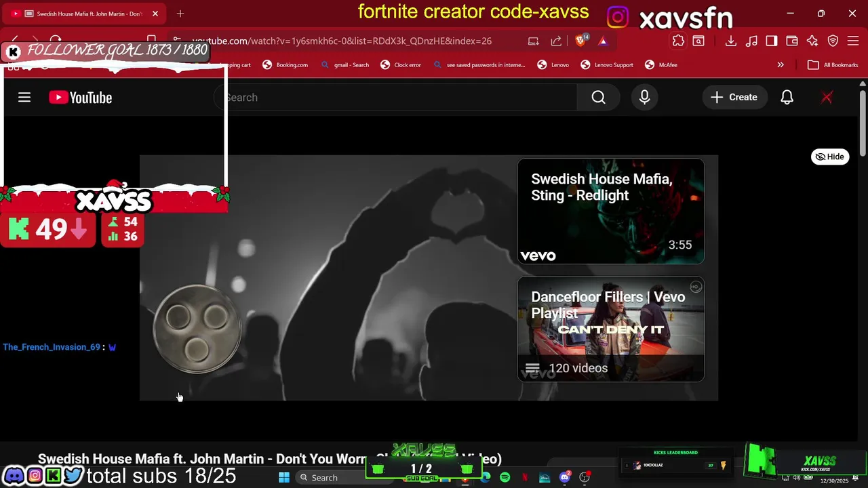Open Leo AI sparkle icon
The height and width of the screenshot is (488, 868).
(812, 41)
